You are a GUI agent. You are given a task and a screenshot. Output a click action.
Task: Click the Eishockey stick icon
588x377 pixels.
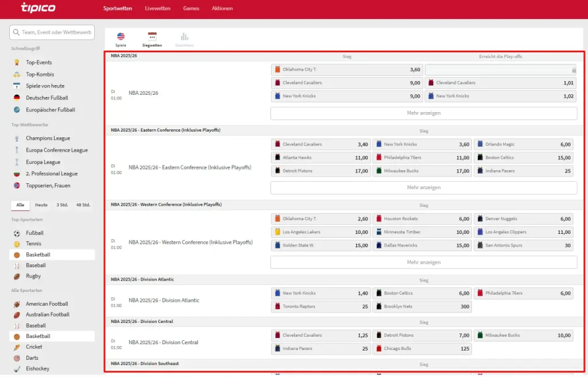click(x=17, y=369)
